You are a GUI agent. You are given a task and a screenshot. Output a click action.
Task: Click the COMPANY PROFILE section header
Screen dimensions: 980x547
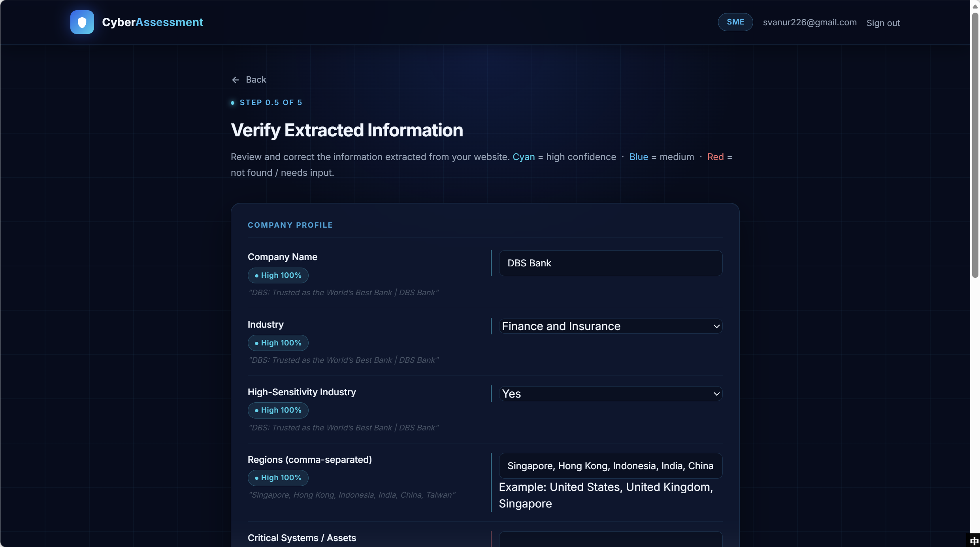pos(290,225)
